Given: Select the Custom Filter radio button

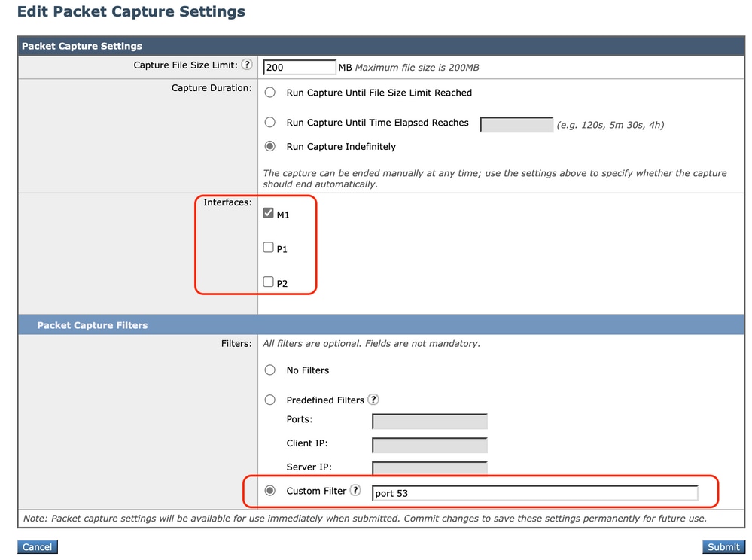Looking at the screenshot, I should [270, 491].
